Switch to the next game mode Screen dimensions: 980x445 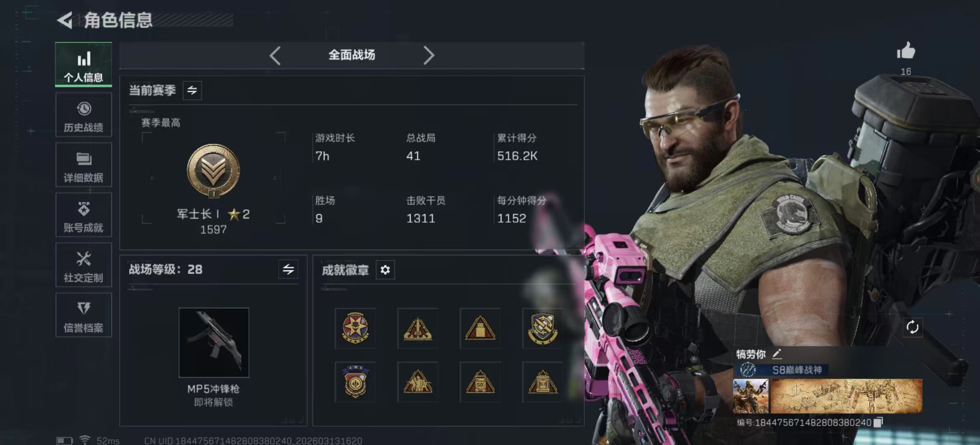point(429,55)
